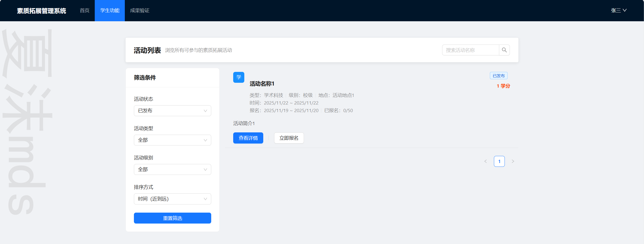Image resolution: width=644 pixels, height=244 pixels.
Task: Focus the 搜索活动名称 search field
Action: (x=470, y=50)
